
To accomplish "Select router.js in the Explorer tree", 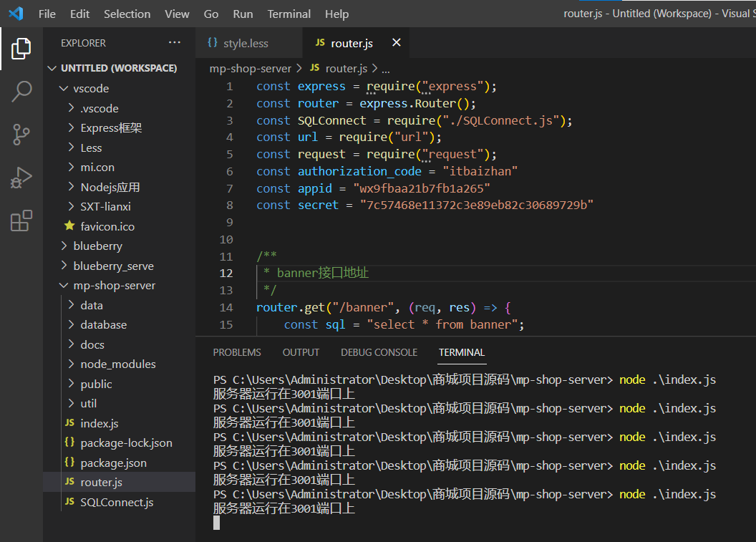I will point(120,482).
